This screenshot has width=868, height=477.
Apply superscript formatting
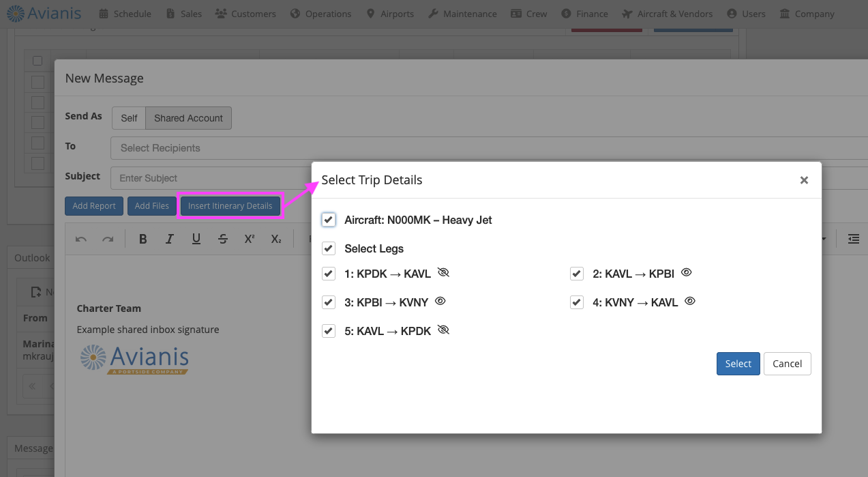[x=250, y=239]
